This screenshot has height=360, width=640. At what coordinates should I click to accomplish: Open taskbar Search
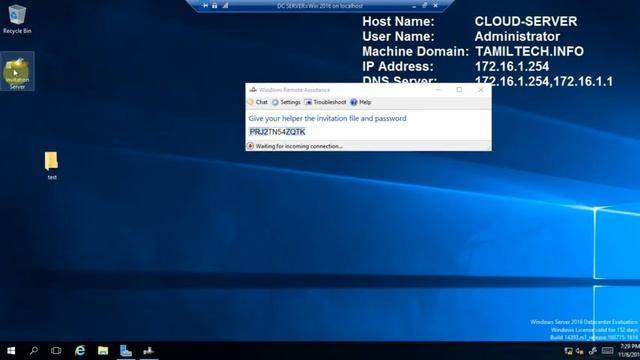coord(34,351)
